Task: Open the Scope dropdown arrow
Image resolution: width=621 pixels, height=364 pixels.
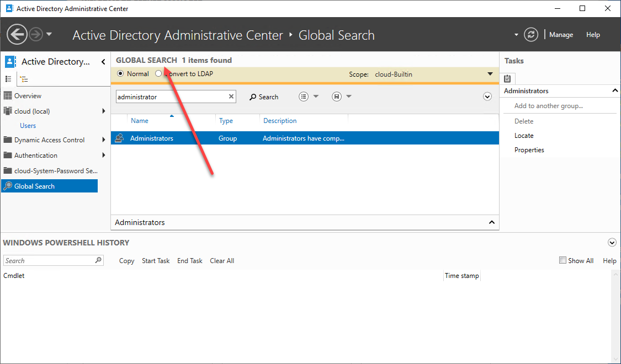Action: [x=490, y=74]
